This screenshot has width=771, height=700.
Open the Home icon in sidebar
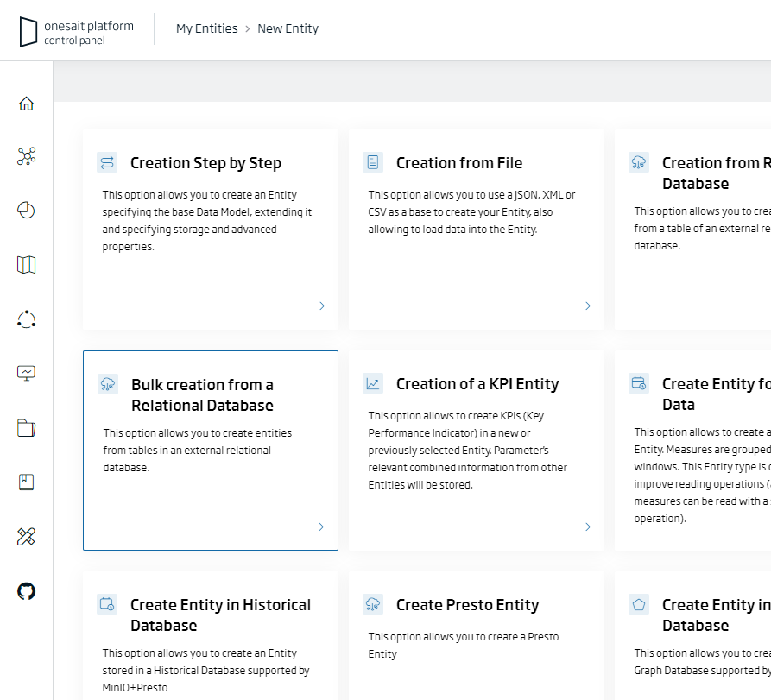[x=27, y=104]
